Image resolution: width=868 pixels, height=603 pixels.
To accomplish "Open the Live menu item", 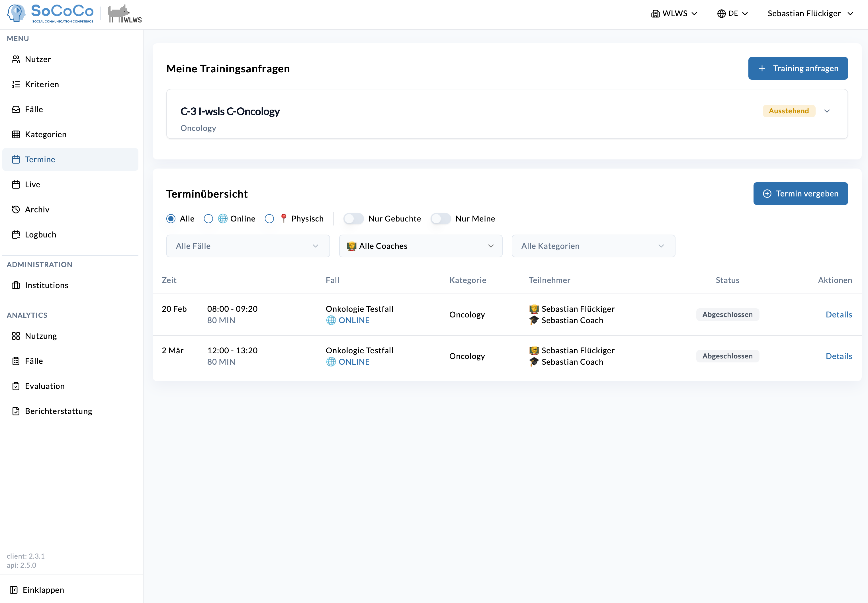I will coord(32,184).
